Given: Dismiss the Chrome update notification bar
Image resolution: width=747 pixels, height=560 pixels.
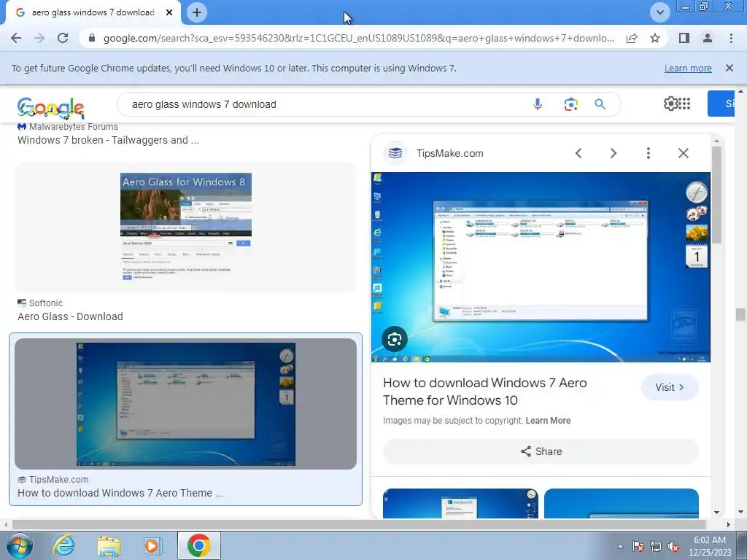Looking at the screenshot, I should (729, 68).
